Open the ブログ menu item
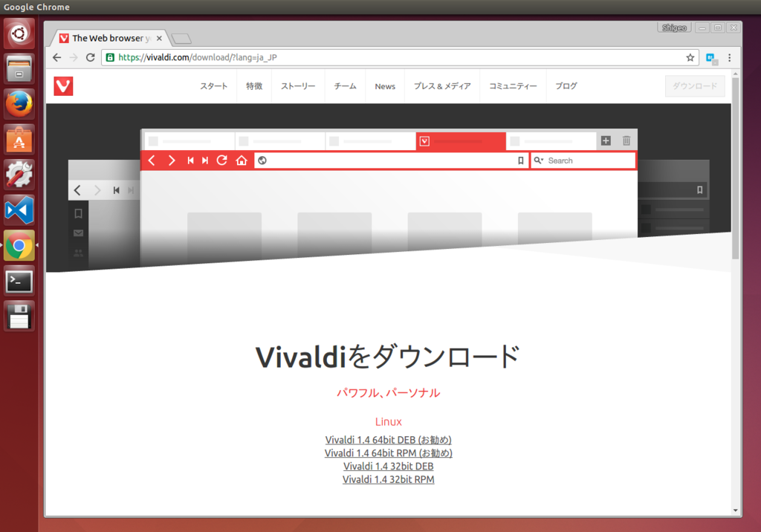 pos(566,86)
